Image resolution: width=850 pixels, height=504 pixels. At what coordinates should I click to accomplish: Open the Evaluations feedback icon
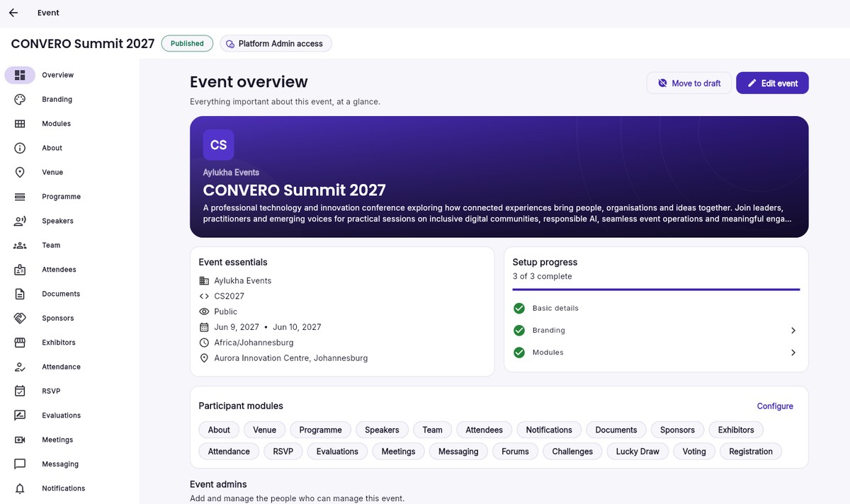[20, 416]
